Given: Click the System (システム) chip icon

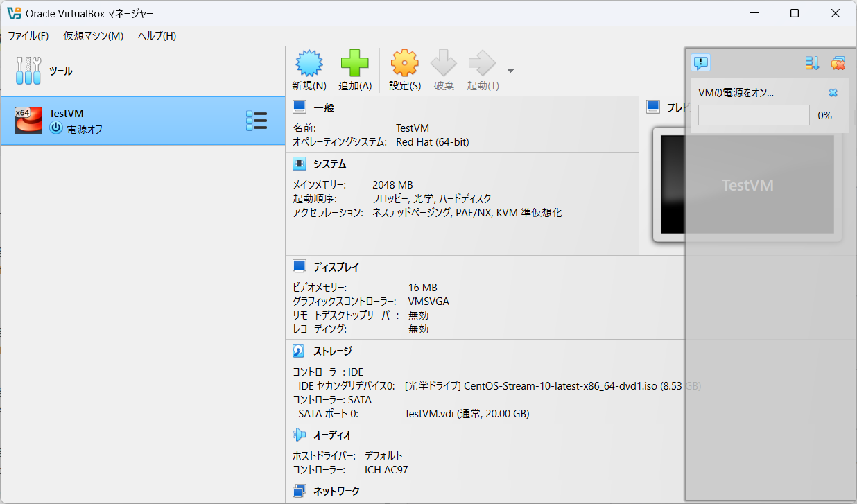Looking at the screenshot, I should tap(300, 164).
